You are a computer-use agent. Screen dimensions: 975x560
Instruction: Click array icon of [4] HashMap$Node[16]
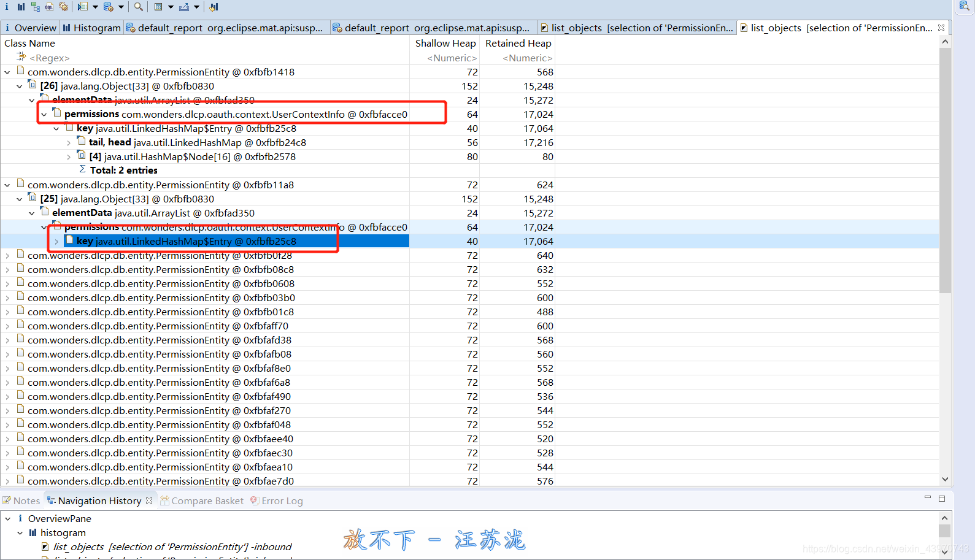tap(81, 155)
